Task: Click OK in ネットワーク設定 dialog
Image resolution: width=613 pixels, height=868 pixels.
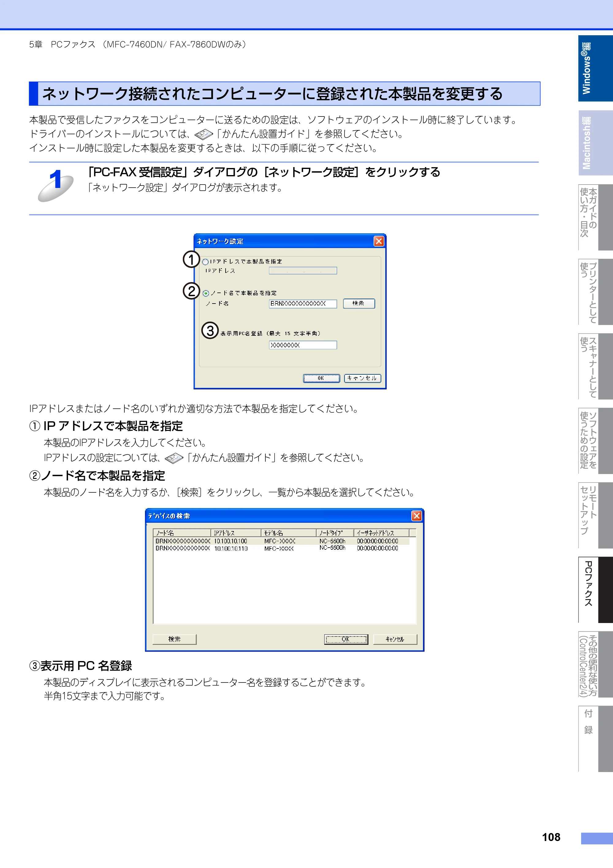Action: [321, 378]
